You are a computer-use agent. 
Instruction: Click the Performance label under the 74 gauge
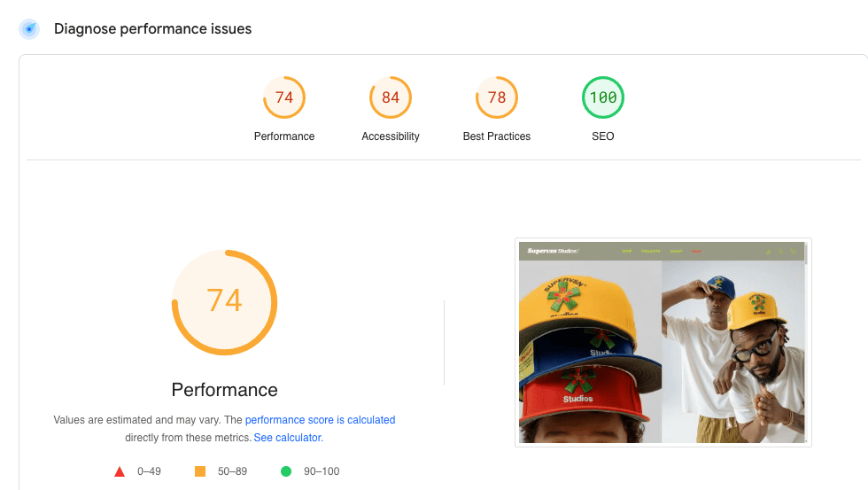coord(284,136)
